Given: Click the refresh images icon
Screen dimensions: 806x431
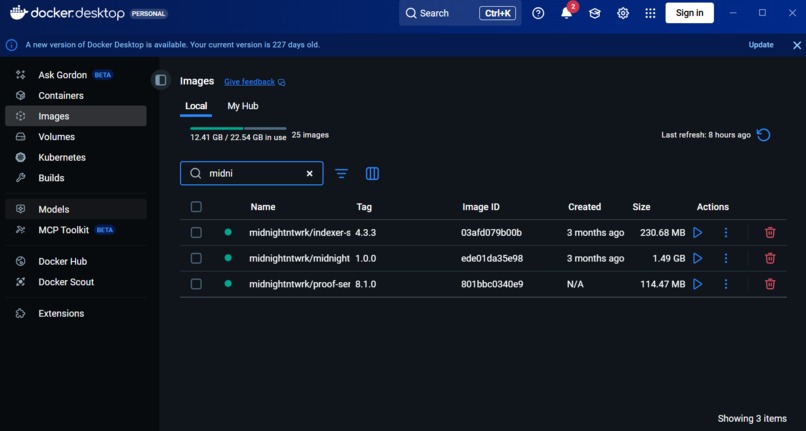Looking at the screenshot, I should (763, 135).
